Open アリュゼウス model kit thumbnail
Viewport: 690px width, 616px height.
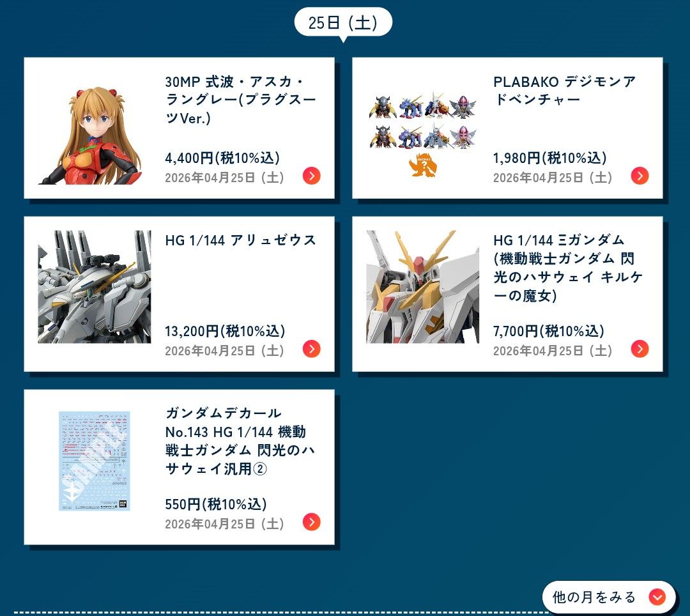point(94,287)
